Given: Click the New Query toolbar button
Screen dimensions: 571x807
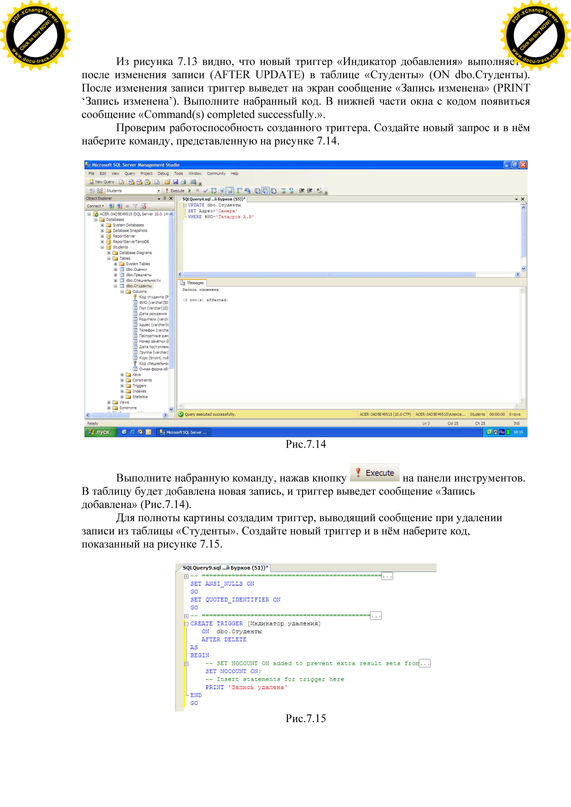Looking at the screenshot, I should [101, 182].
